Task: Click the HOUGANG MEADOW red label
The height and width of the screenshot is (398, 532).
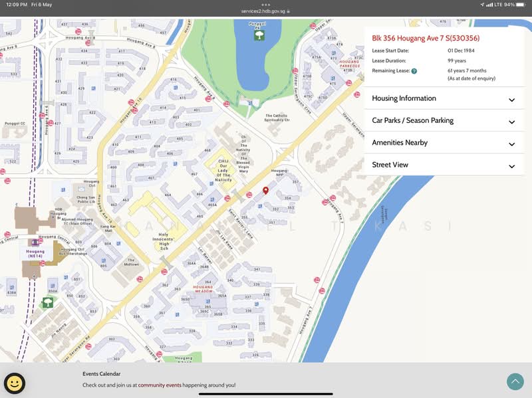Action: coord(203,289)
